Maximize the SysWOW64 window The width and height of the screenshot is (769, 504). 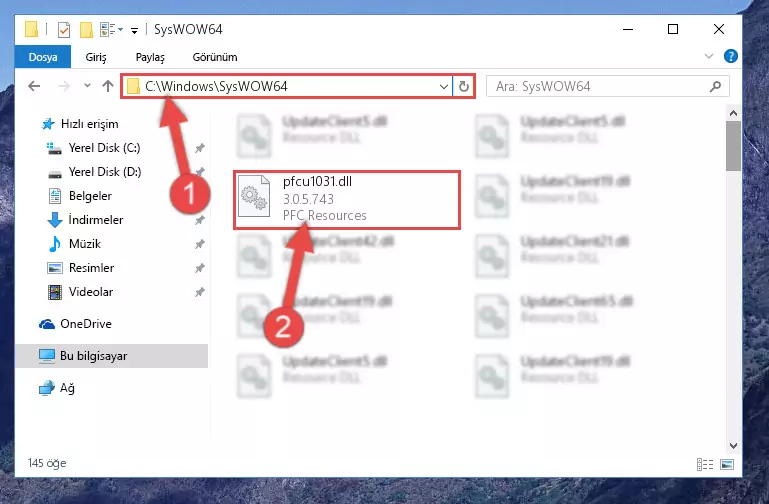[x=673, y=29]
